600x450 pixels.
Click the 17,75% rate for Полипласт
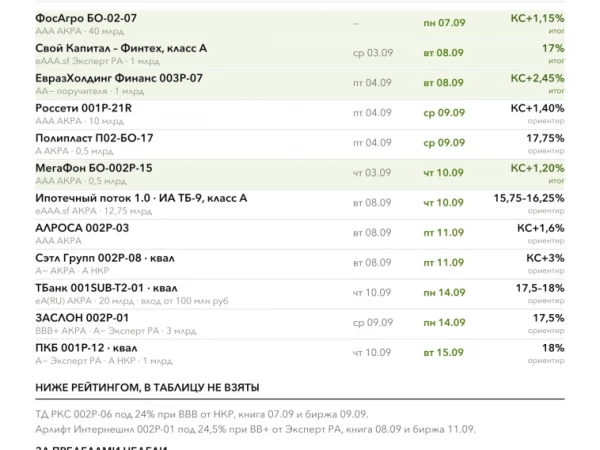pos(545,138)
